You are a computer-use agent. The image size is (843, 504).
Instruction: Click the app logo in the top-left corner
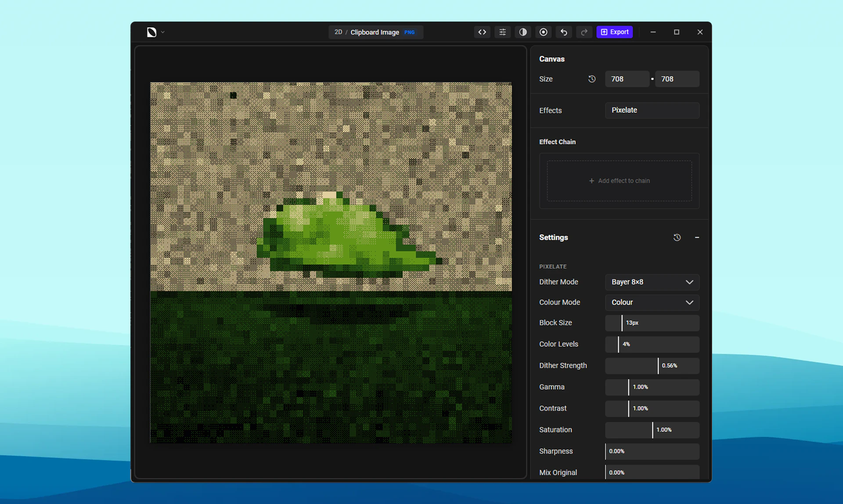(x=151, y=32)
